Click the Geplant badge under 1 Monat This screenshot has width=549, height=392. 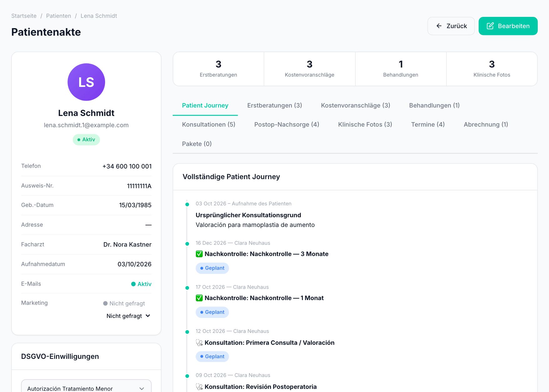212,312
